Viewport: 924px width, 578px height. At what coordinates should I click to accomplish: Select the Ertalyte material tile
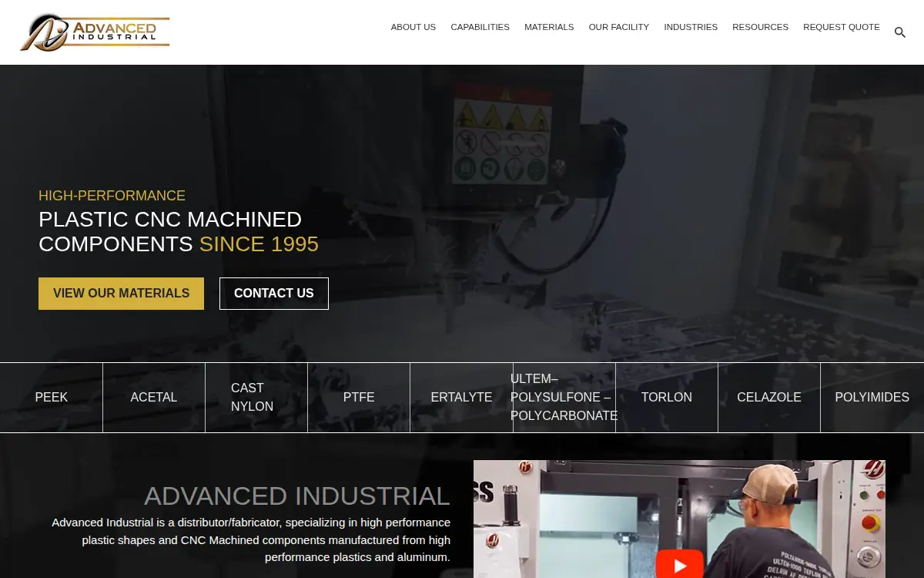click(461, 398)
